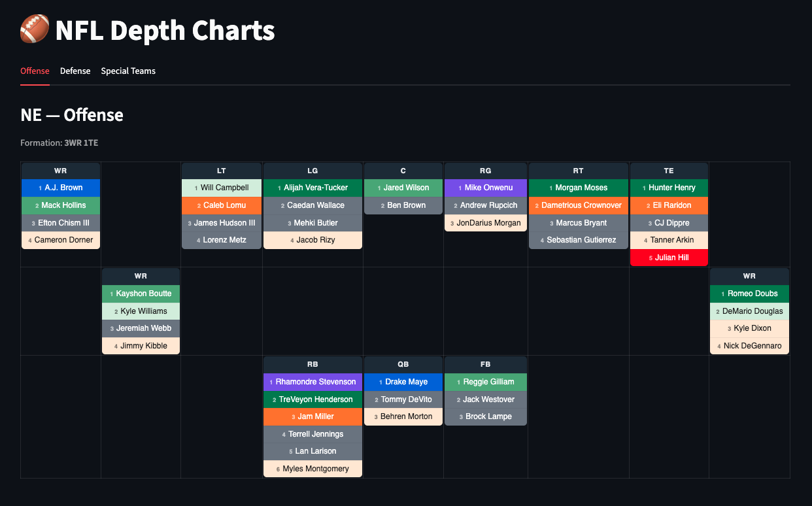The image size is (812, 506).
Task: Click Myles Montgomery player card
Action: 313,469
